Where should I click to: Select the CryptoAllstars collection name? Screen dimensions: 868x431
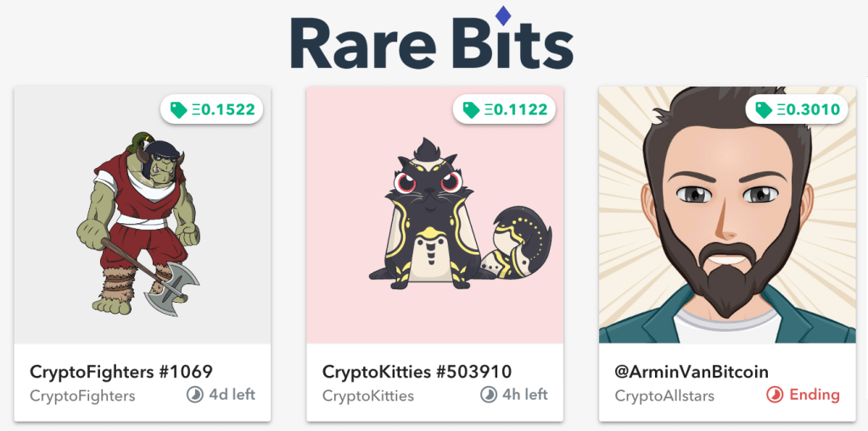coord(664,395)
